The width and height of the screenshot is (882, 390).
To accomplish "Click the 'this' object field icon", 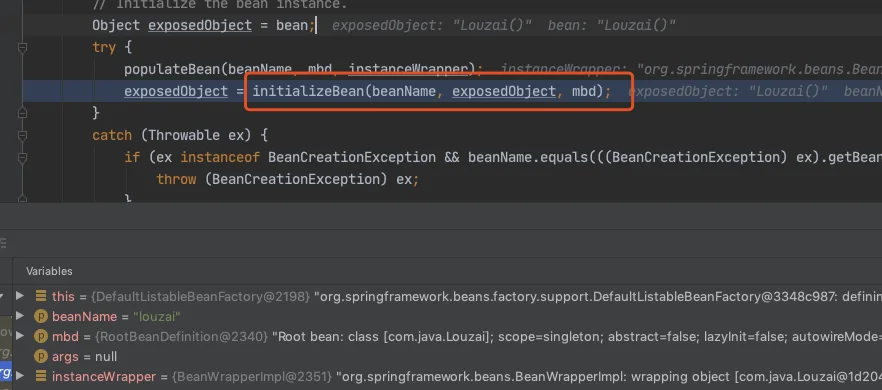I will pyautogui.click(x=40, y=296).
